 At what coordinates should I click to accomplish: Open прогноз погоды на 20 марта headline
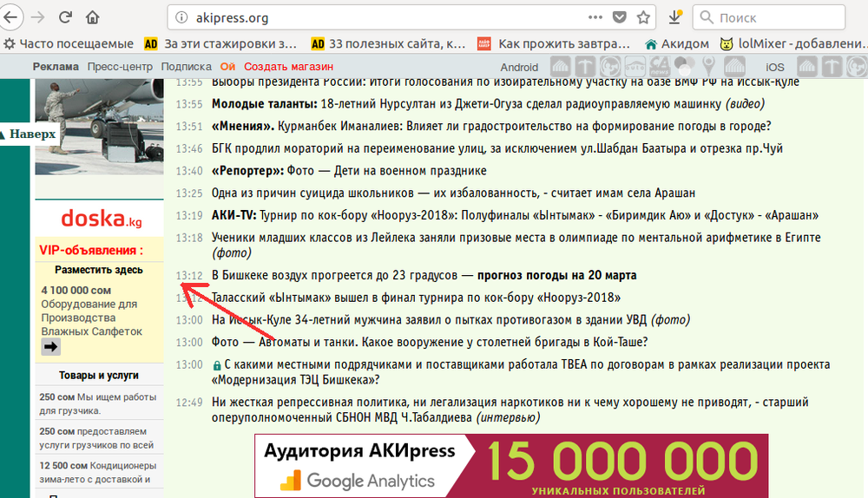click(424, 276)
